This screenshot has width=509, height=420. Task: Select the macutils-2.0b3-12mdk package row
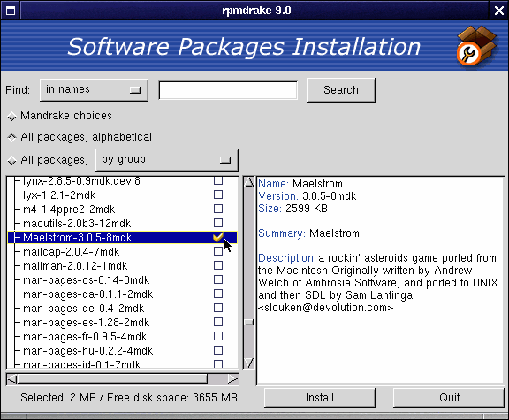coord(122,224)
